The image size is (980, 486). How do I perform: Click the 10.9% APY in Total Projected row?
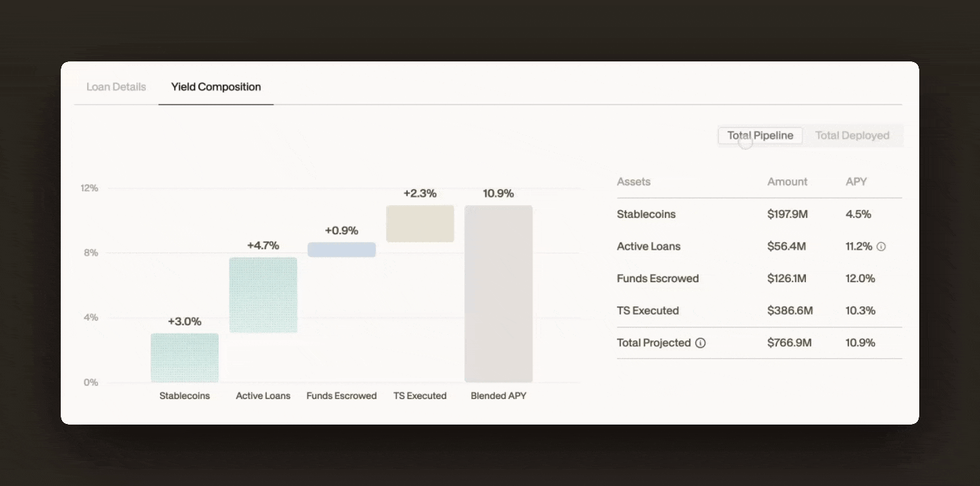click(x=861, y=343)
